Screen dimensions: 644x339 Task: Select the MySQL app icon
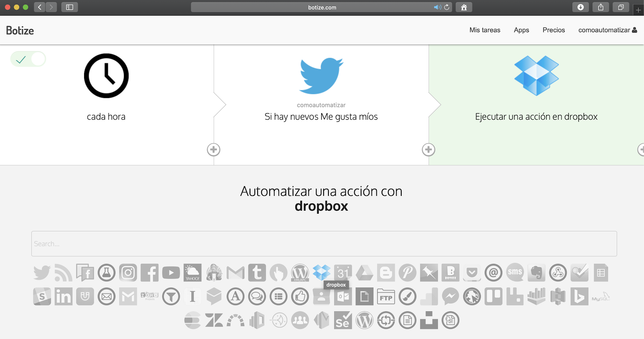(x=601, y=297)
